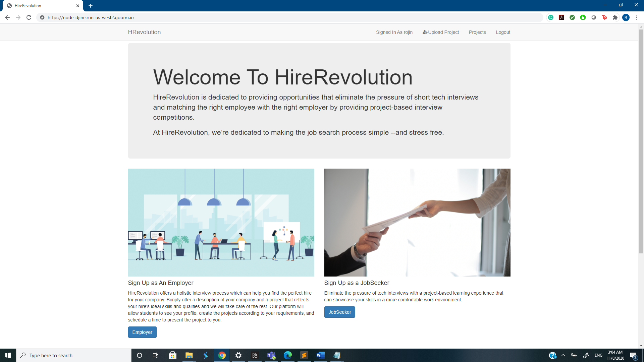644x362 pixels.
Task: Click the browser address bar URL
Action: pos(91,17)
